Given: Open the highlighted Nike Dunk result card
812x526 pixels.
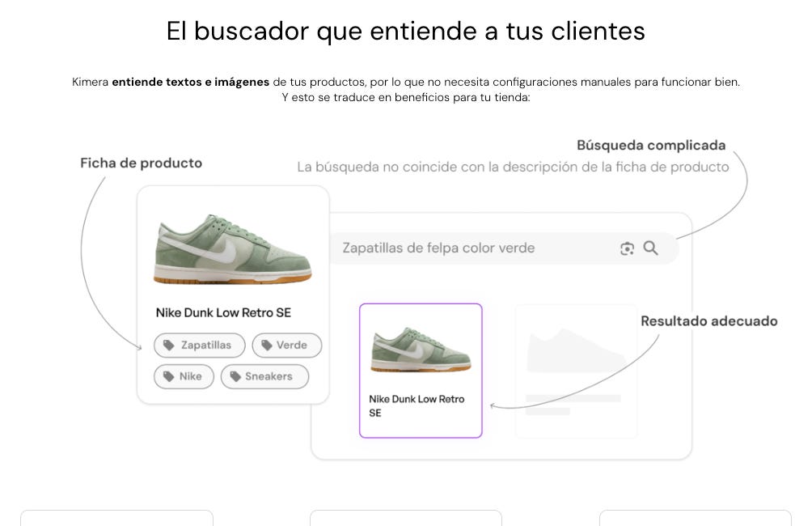Looking at the screenshot, I should 421,371.
